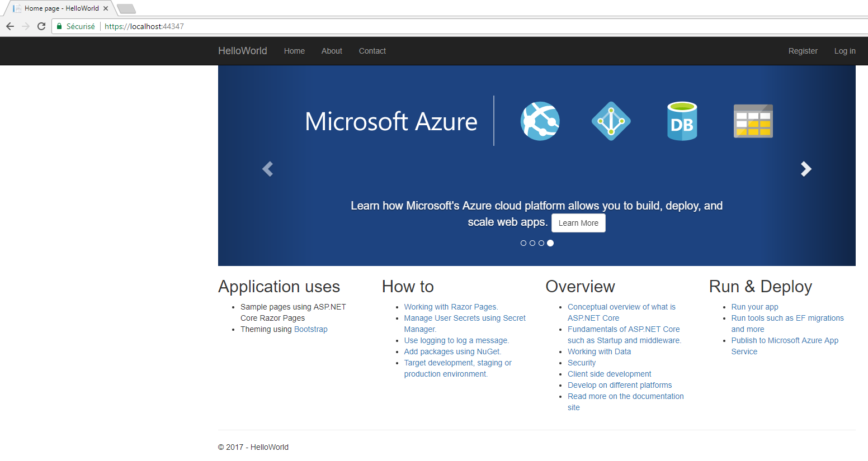Click the browser back arrow

tap(10, 26)
